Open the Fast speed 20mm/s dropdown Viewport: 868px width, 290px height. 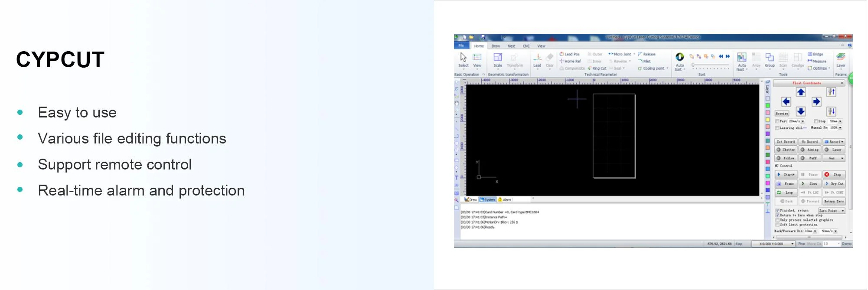[x=803, y=121]
